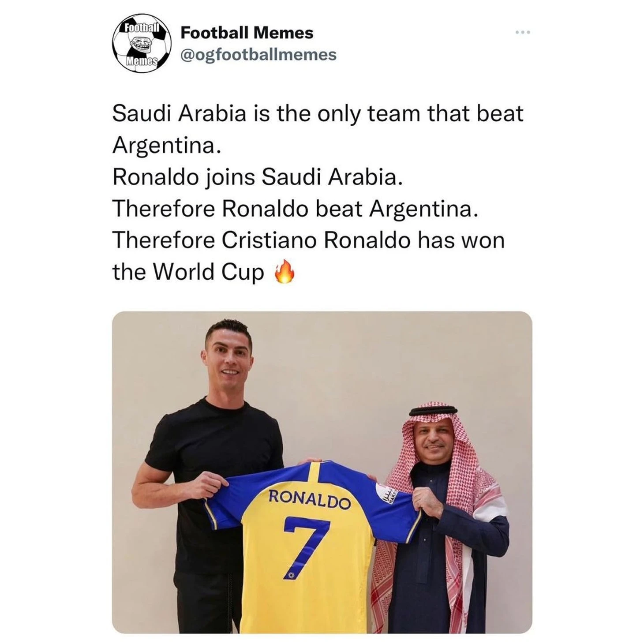The image size is (644, 644).
Task: Open the attached photo of the jersey presentation
Action: pos(322,472)
